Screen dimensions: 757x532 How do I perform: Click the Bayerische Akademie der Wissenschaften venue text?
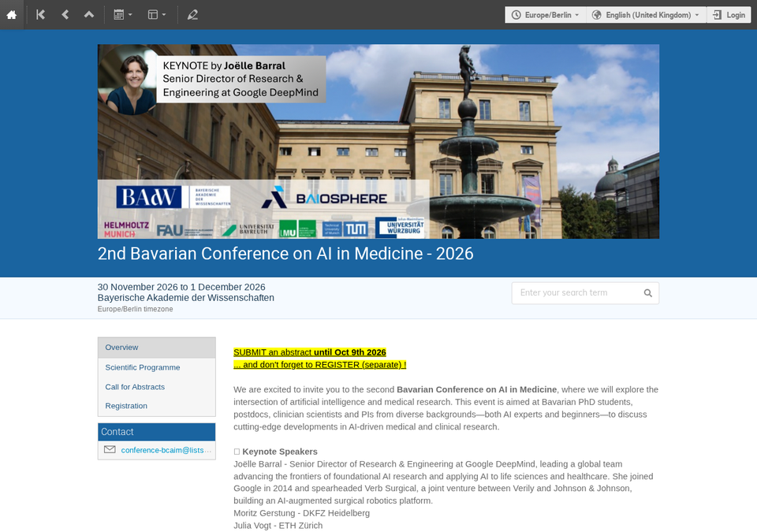pyautogui.click(x=186, y=298)
